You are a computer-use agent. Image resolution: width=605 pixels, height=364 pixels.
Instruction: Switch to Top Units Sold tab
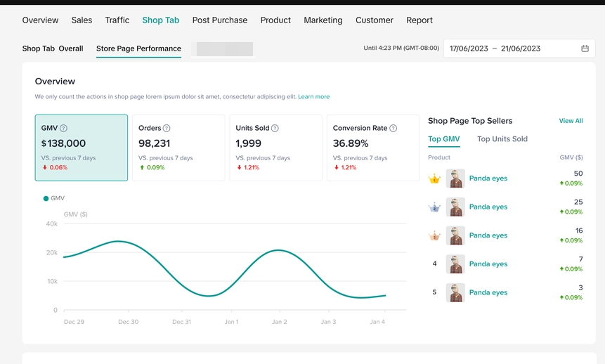click(502, 139)
